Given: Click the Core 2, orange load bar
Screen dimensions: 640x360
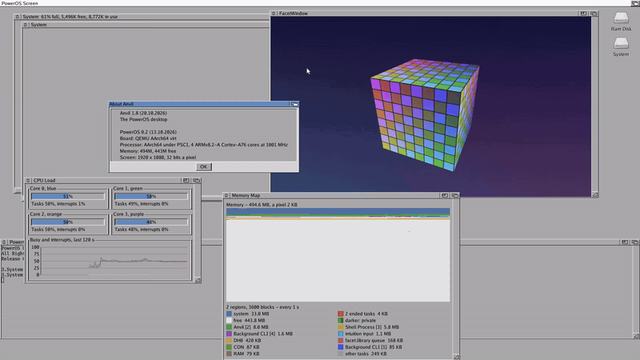Looking at the screenshot, I should coord(68,222).
